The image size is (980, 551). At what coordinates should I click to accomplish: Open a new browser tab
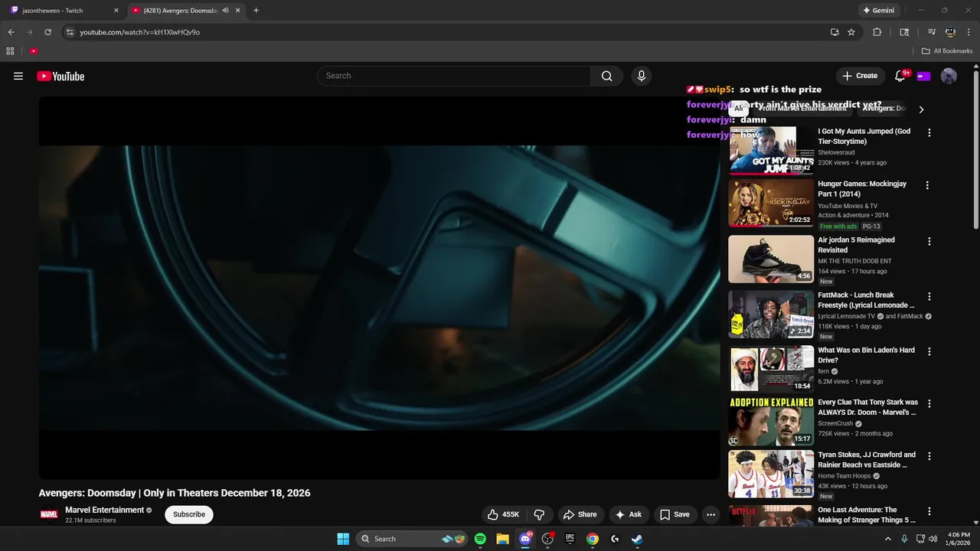[256, 11]
